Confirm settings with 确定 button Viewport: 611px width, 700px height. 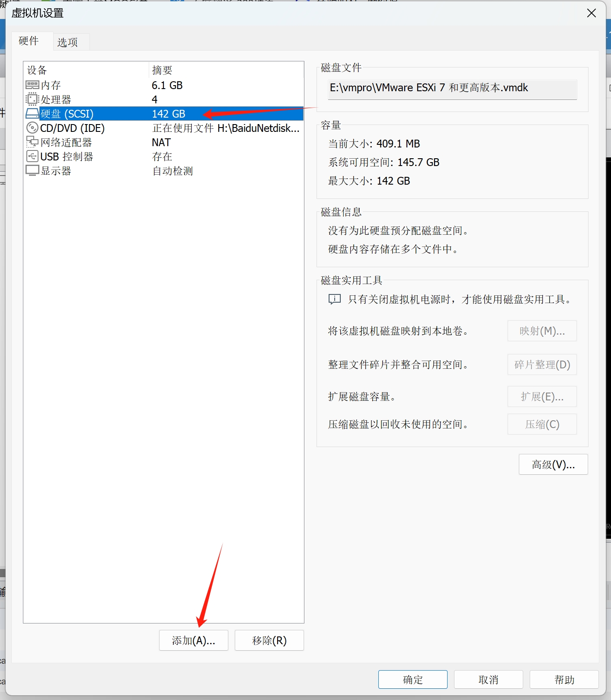(413, 680)
